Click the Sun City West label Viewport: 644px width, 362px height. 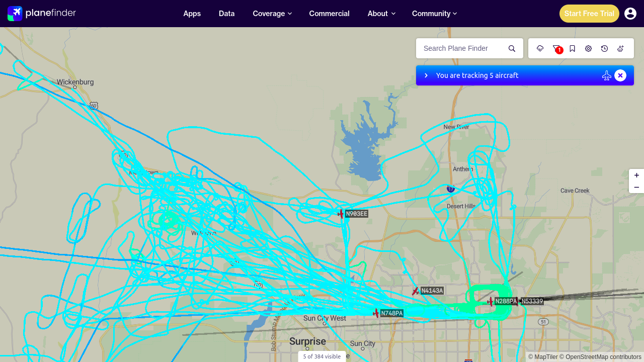pyautogui.click(x=325, y=318)
